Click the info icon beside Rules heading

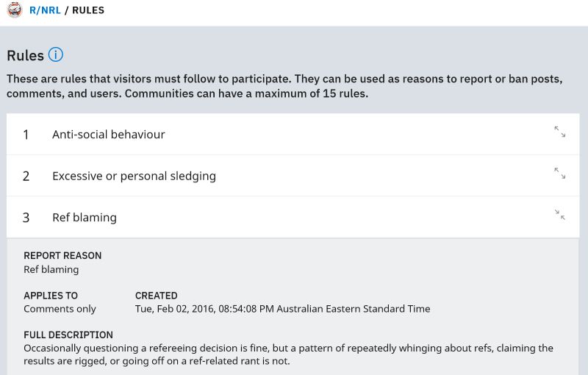[56, 54]
